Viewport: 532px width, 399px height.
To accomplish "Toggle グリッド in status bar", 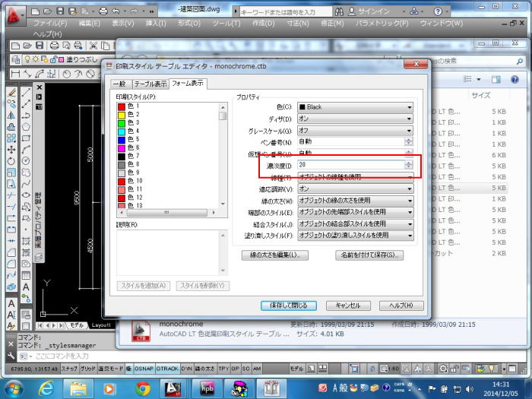I will (88, 369).
